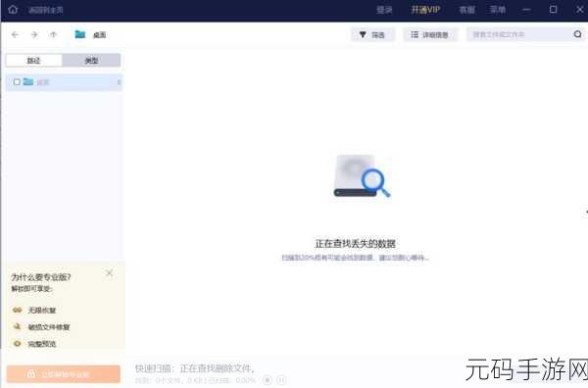Click 开通VIP in the title bar
588x388 pixels.
pos(425,10)
